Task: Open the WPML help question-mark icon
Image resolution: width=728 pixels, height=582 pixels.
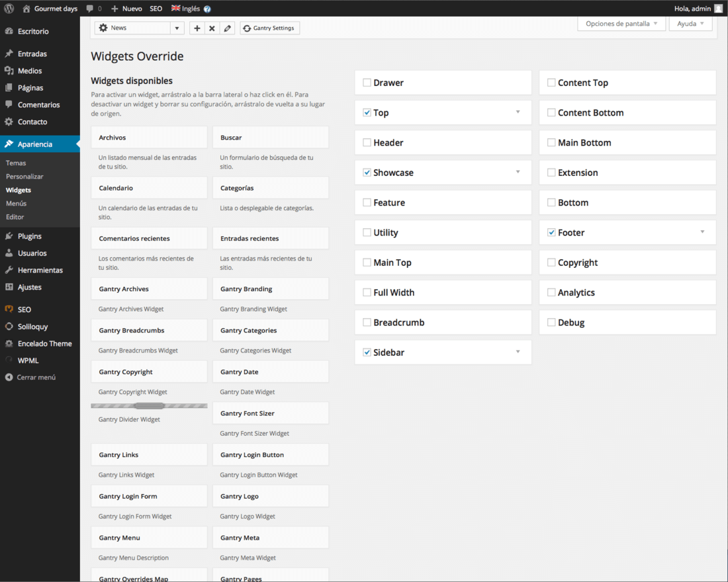Action: click(x=207, y=9)
